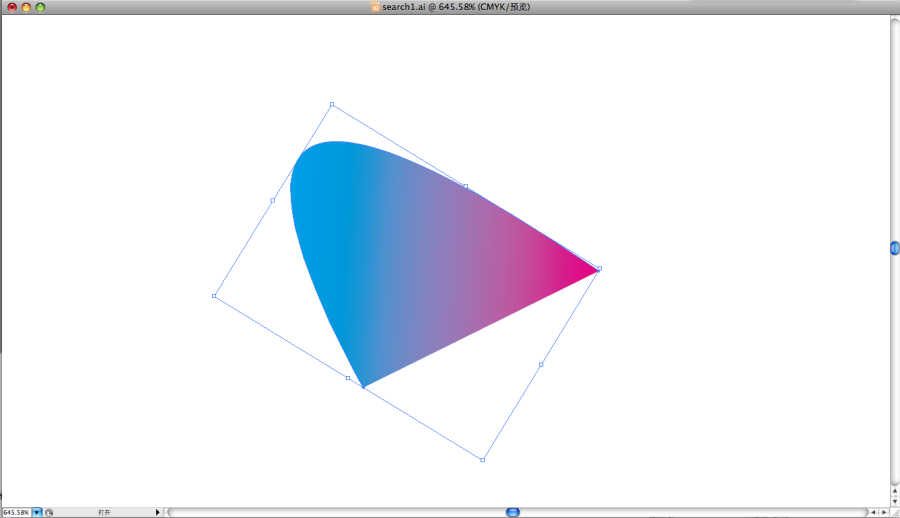The image size is (900, 518).
Task: Click the top corner bounding box handle
Action: point(332,104)
